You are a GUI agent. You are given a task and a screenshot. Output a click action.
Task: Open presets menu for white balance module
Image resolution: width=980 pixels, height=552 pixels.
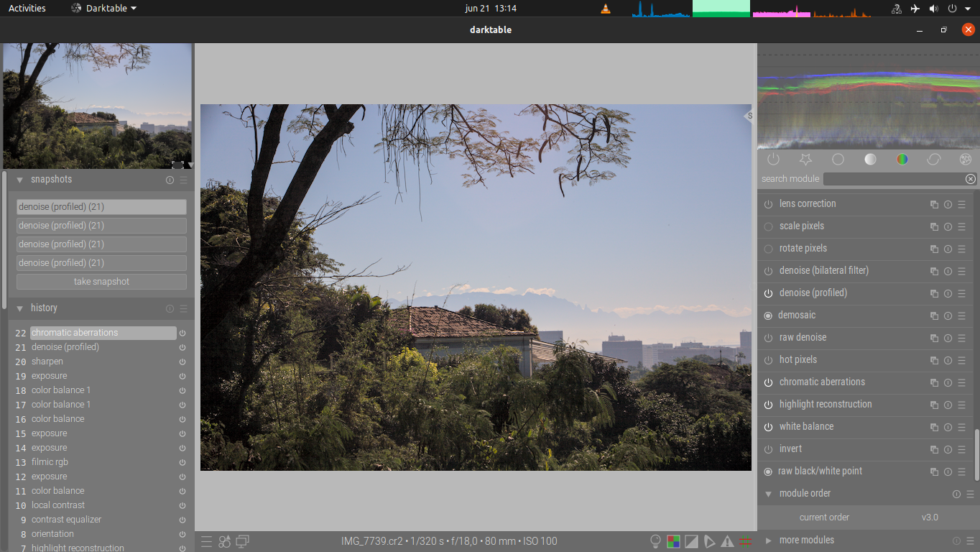pos(961,427)
